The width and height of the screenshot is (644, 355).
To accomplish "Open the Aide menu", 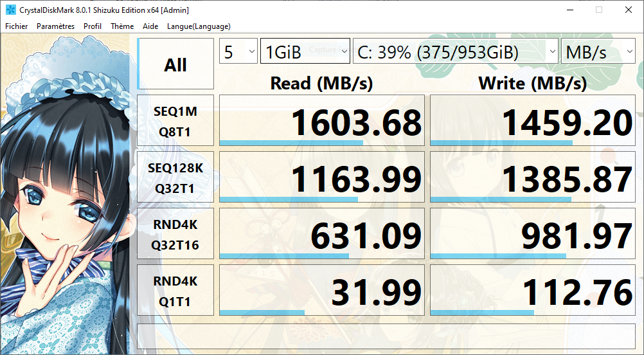I will point(150,26).
